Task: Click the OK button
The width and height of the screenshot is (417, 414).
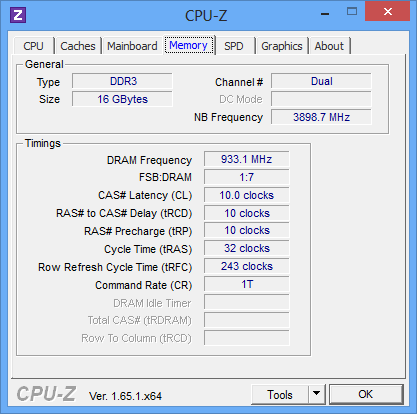Action: click(x=366, y=394)
